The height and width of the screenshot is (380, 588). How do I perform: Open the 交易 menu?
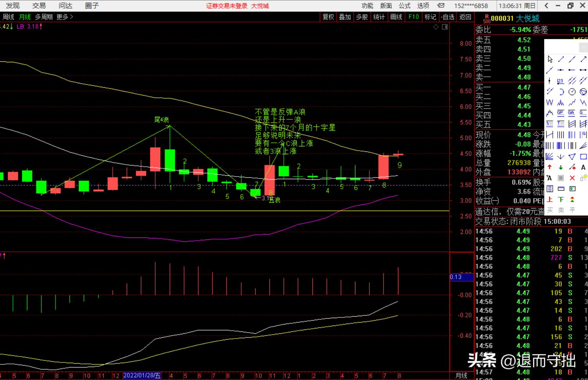39,5
